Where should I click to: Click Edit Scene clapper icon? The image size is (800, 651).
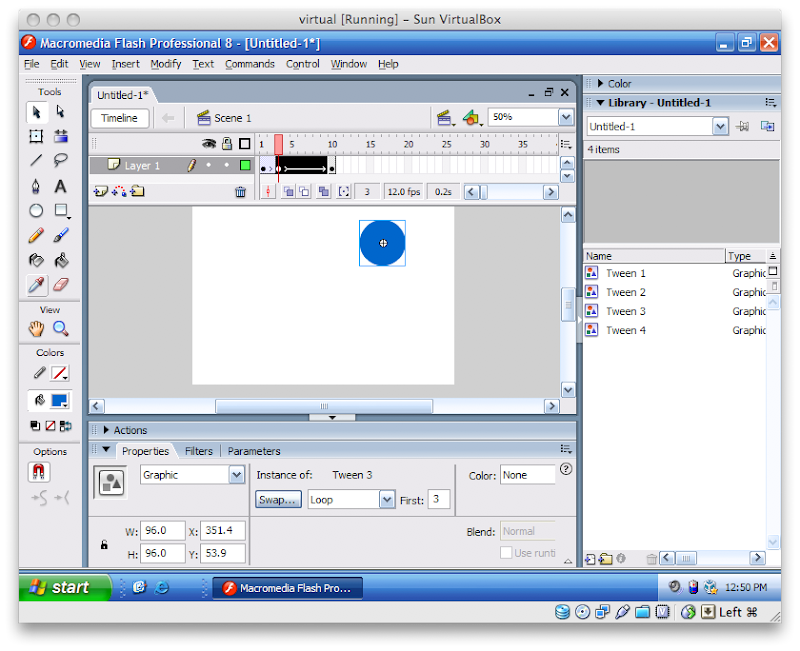pos(445,118)
